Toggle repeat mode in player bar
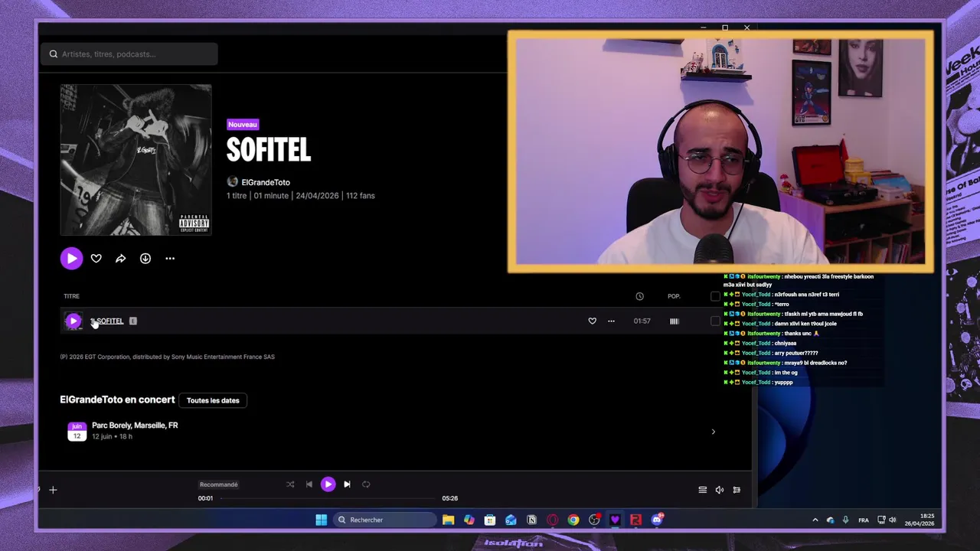Image resolution: width=980 pixels, height=551 pixels. 366,484
